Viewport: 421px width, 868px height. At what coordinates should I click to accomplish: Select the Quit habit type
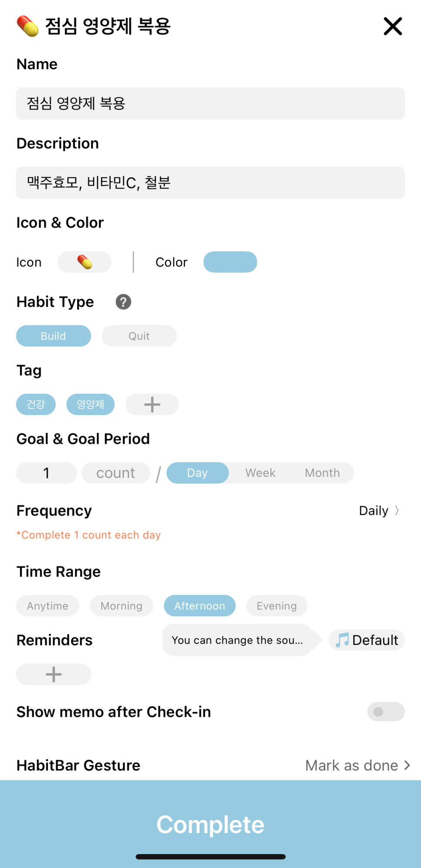coord(139,336)
